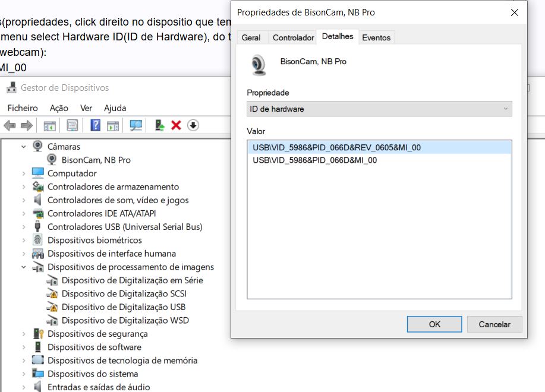Click the IDE ATA/ATAPI controller icon
The width and height of the screenshot is (545, 392).
[x=38, y=213]
